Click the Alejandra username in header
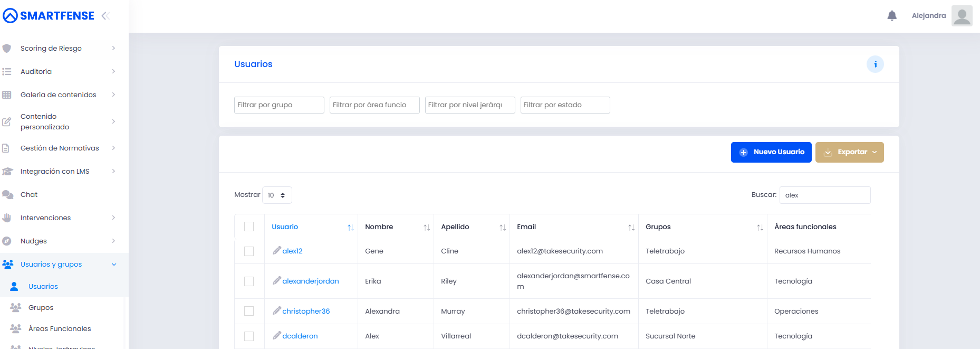 [929, 16]
